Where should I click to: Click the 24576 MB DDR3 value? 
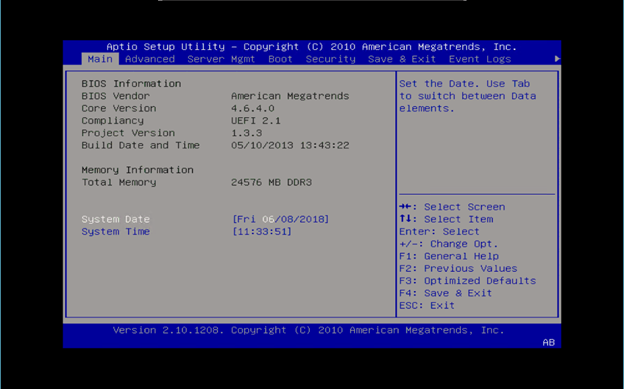pos(271,182)
